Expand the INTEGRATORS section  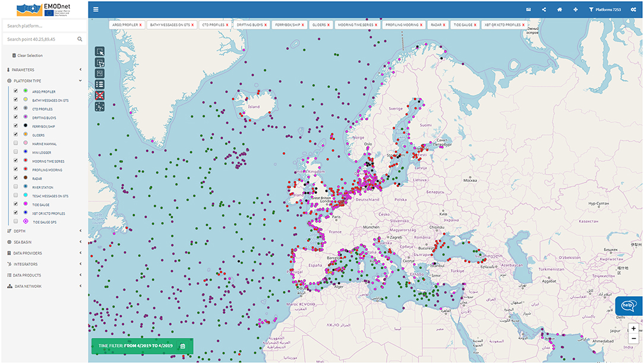pos(45,265)
